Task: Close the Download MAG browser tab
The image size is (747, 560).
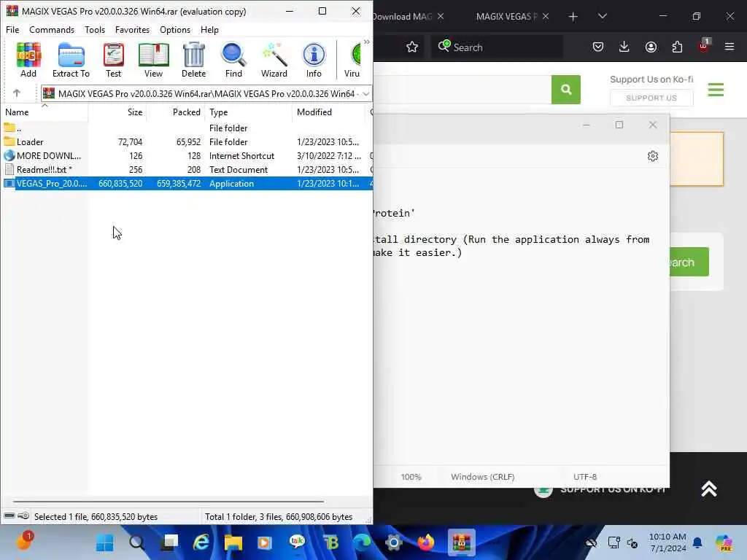Action: [x=441, y=17]
